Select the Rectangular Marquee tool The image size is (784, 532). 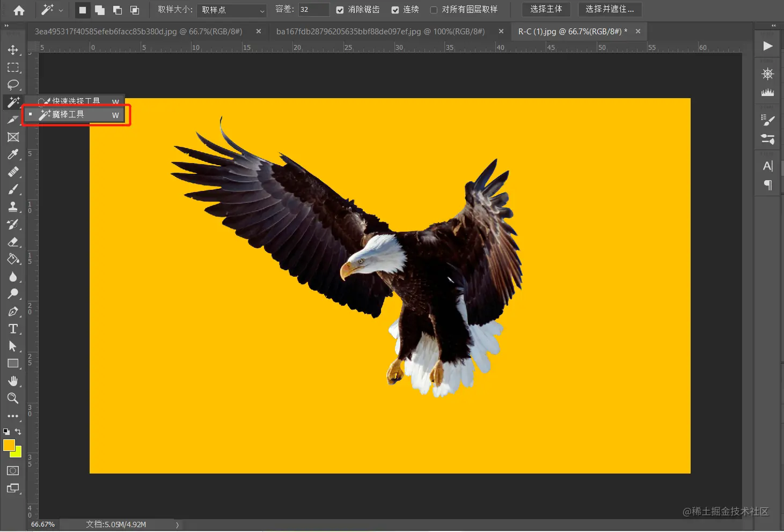coord(13,68)
